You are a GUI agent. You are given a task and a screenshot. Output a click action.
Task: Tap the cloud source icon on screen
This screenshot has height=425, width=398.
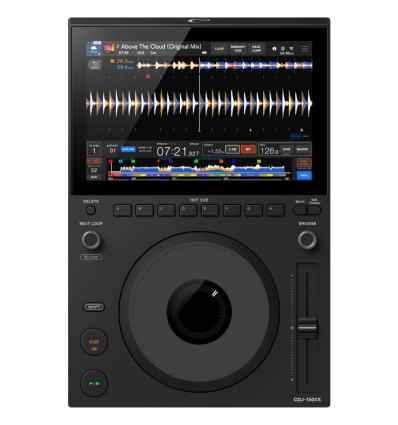94,49
